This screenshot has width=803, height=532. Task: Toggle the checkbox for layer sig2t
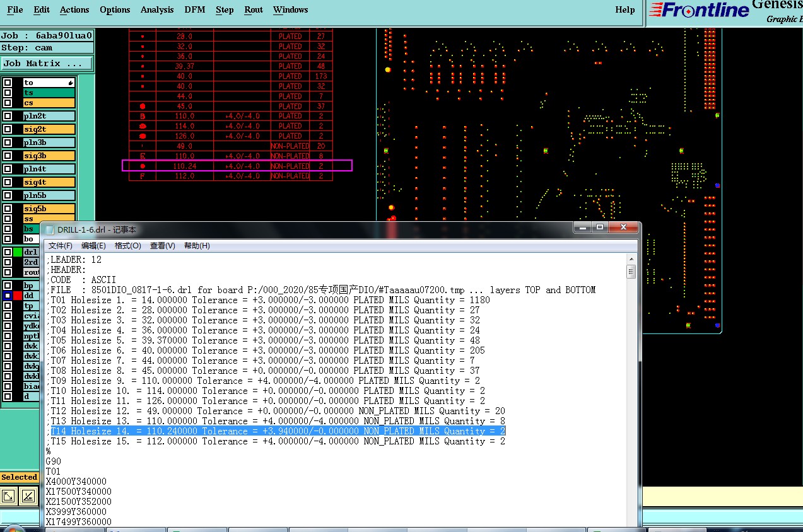pyautogui.click(x=8, y=129)
